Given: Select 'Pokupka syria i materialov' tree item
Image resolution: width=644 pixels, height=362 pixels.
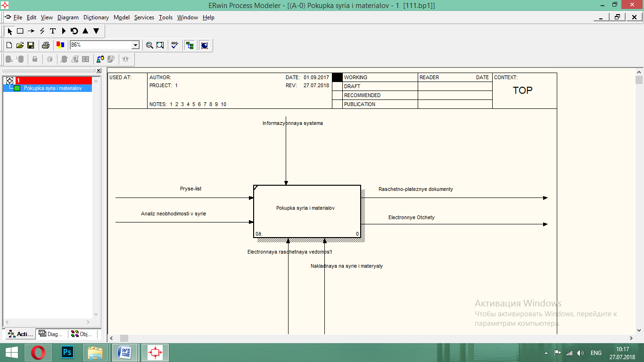Looking at the screenshot, I should 53,88.
